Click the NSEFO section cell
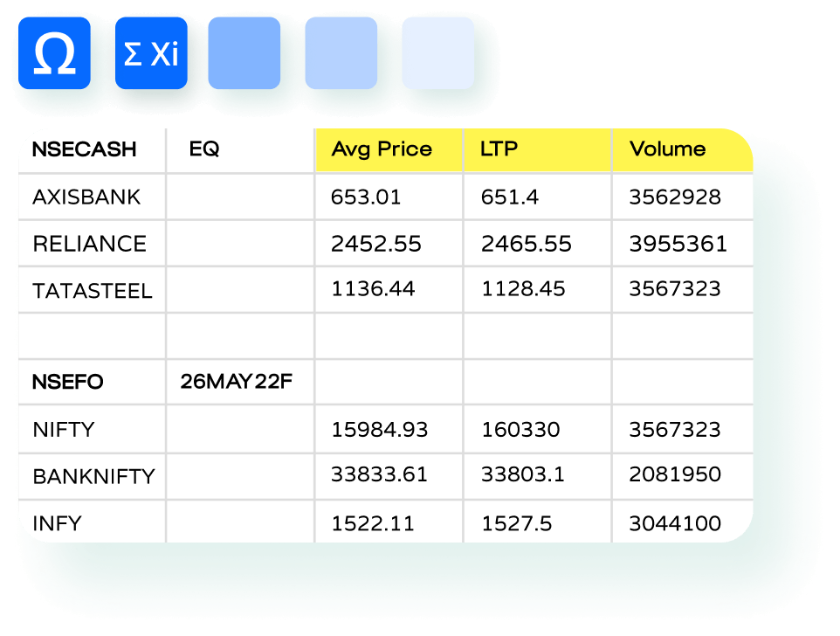This screenshot has height=636, width=840. (x=67, y=382)
